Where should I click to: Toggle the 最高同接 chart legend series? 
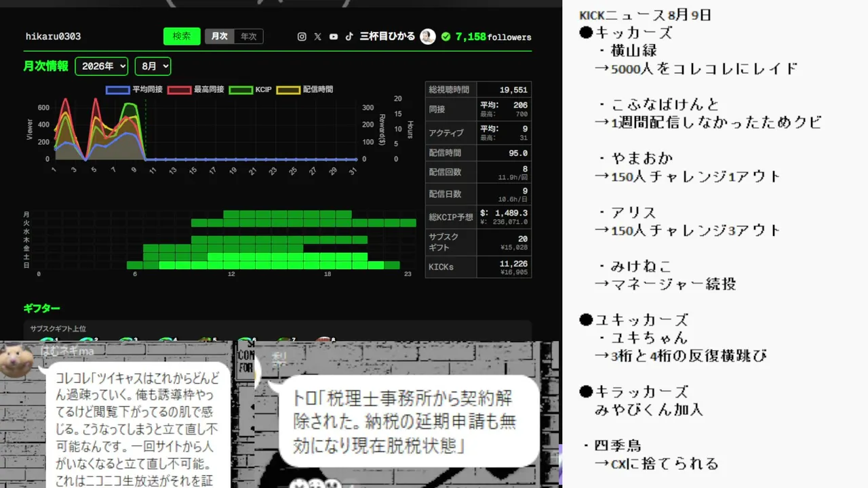coord(196,89)
